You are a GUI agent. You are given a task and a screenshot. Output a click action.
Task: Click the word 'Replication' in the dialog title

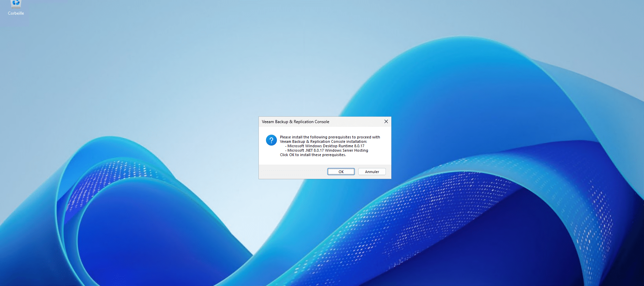(x=303, y=122)
